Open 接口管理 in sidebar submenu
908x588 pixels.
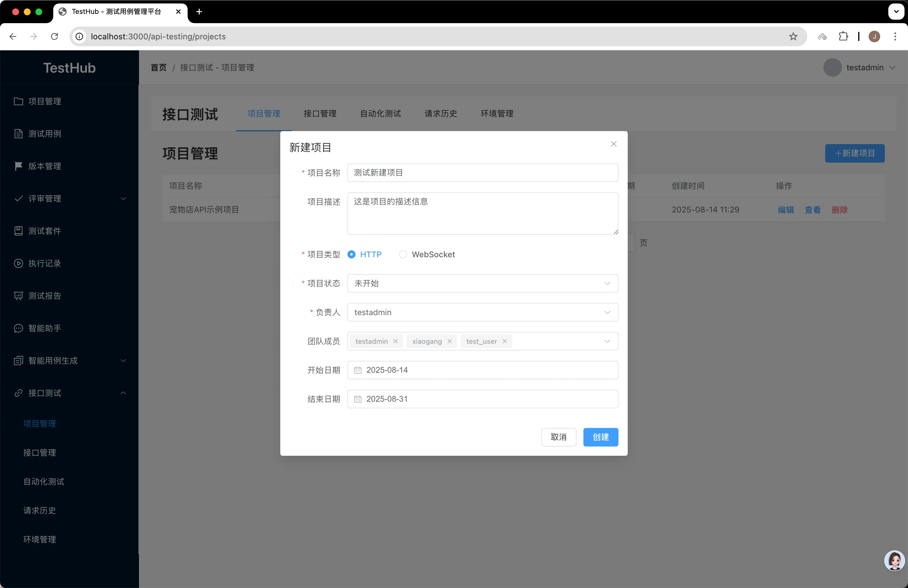tap(40, 453)
